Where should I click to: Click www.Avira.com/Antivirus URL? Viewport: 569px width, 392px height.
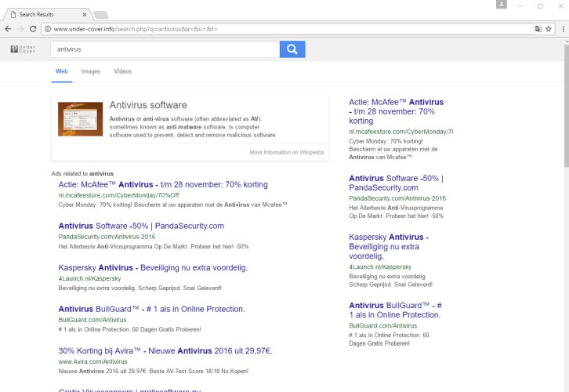point(93,361)
